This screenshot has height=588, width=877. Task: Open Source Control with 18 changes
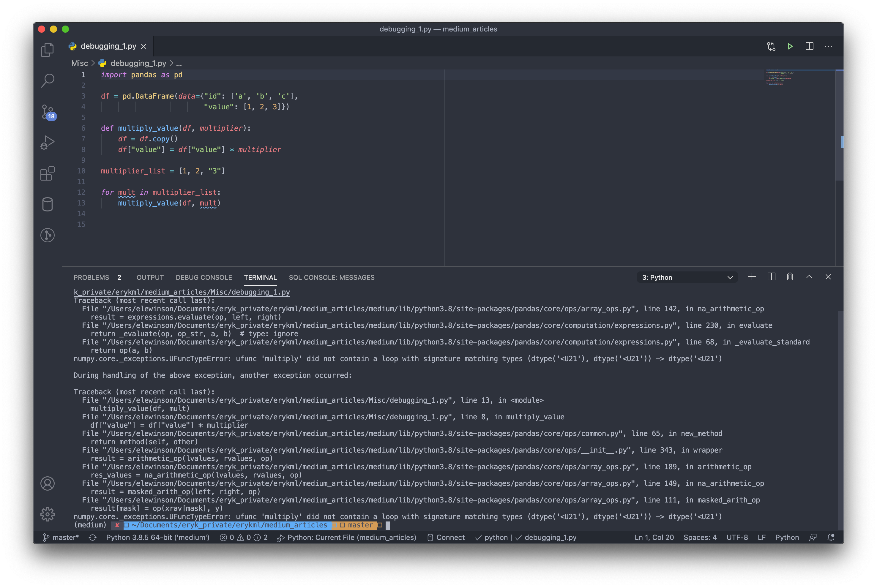point(48,112)
